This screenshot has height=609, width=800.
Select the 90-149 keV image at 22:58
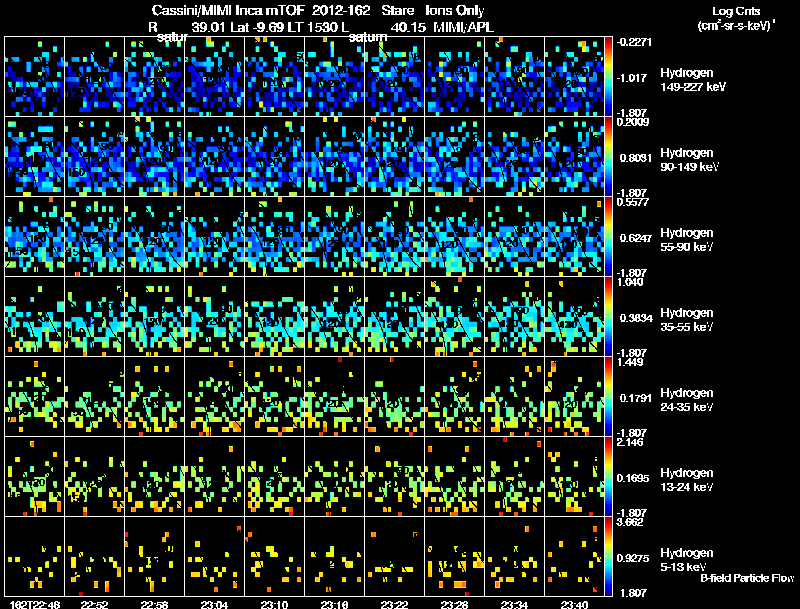coord(155,157)
